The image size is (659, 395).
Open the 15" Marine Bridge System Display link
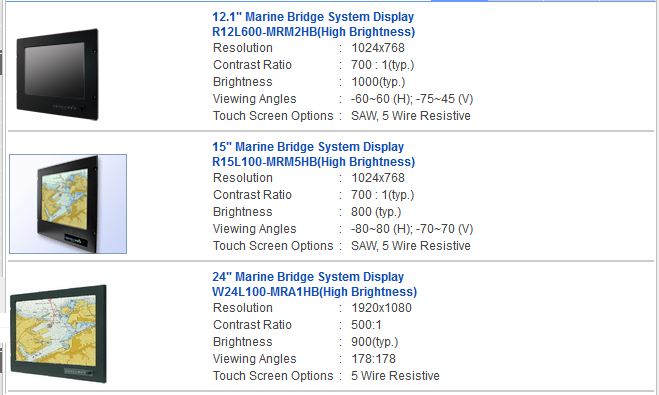(x=308, y=147)
